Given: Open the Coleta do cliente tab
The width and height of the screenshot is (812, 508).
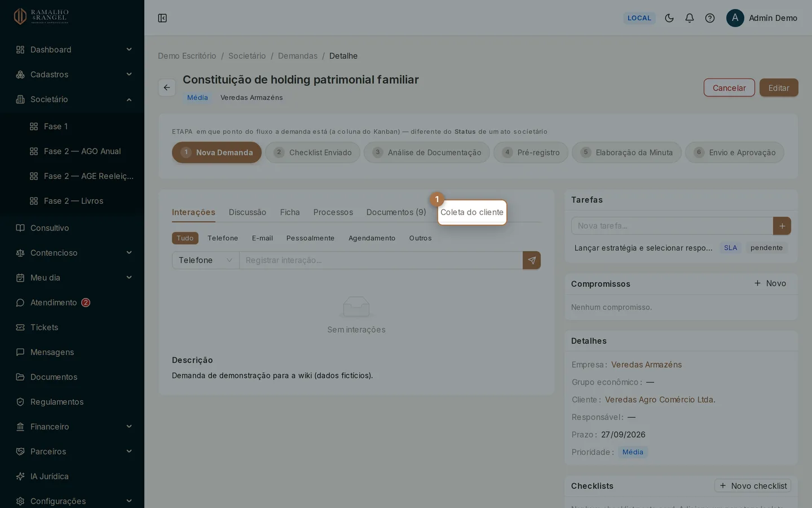Looking at the screenshot, I should pyautogui.click(x=472, y=212).
